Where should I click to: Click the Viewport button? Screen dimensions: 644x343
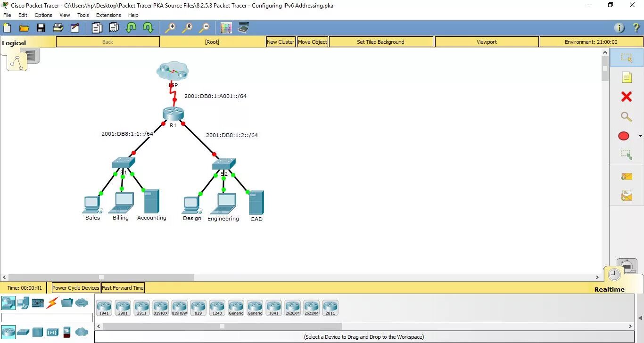coord(487,42)
